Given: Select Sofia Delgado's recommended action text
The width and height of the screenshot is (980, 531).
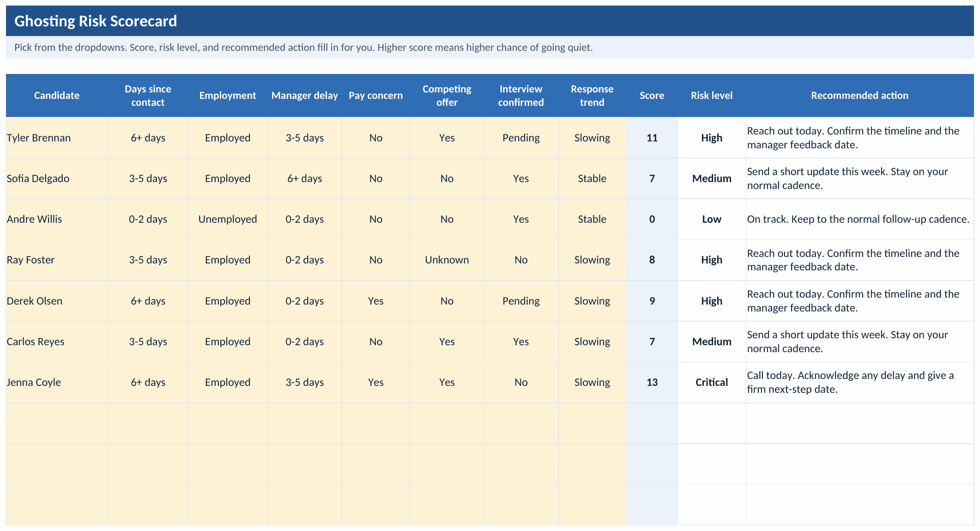Looking at the screenshot, I should [x=860, y=178].
